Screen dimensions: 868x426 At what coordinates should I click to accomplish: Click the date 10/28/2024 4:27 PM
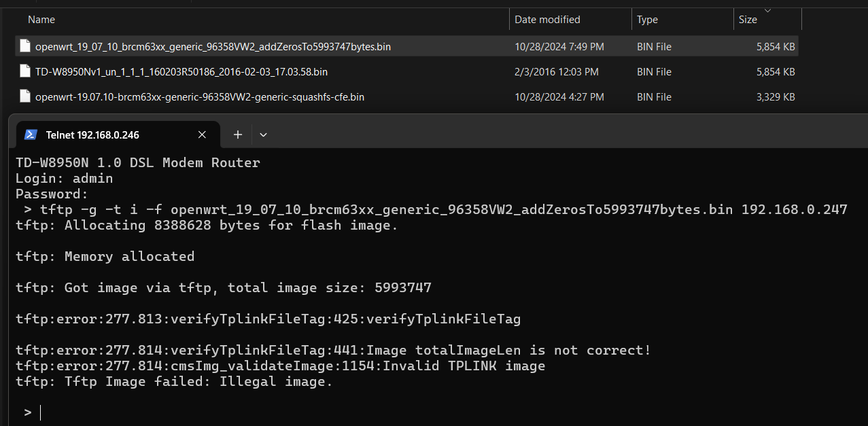[559, 97]
